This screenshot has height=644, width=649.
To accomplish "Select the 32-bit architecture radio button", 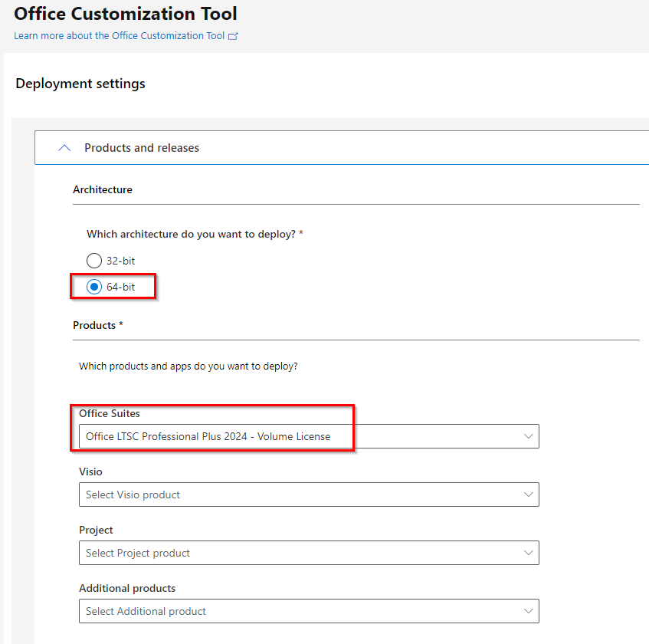I will click(x=94, y=261).
